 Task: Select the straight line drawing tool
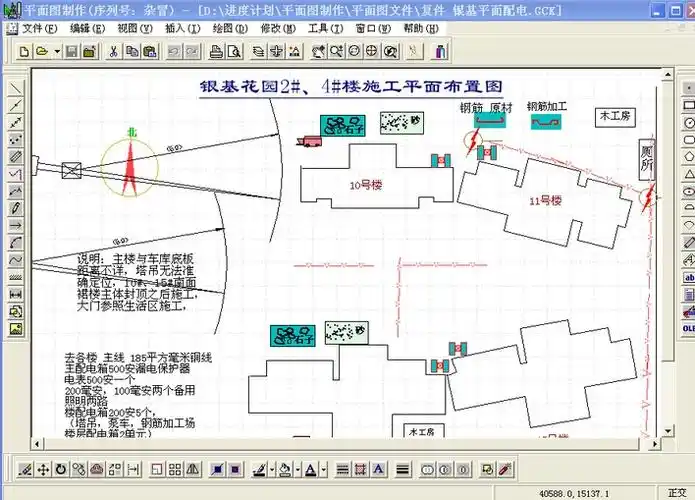16,88
